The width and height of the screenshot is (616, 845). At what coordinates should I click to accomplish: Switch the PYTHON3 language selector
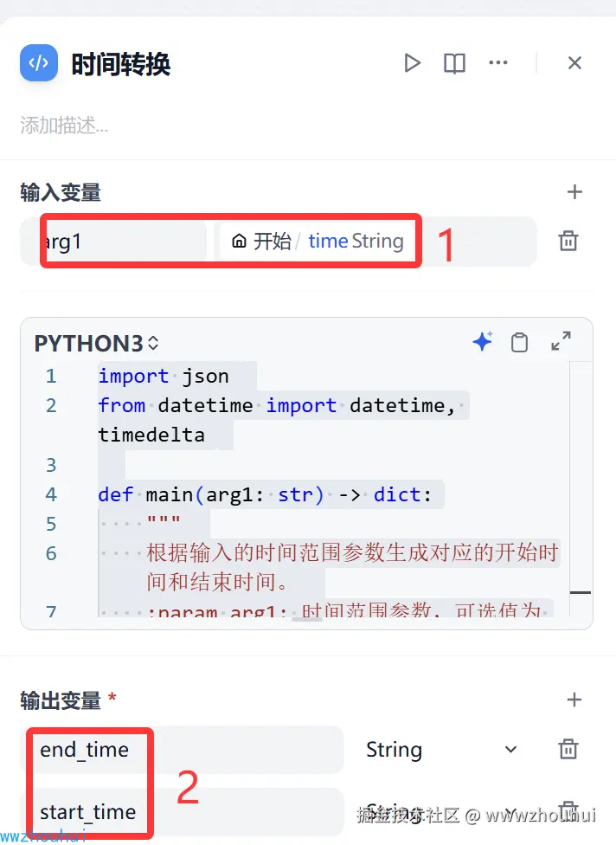(x=96, y=343)
